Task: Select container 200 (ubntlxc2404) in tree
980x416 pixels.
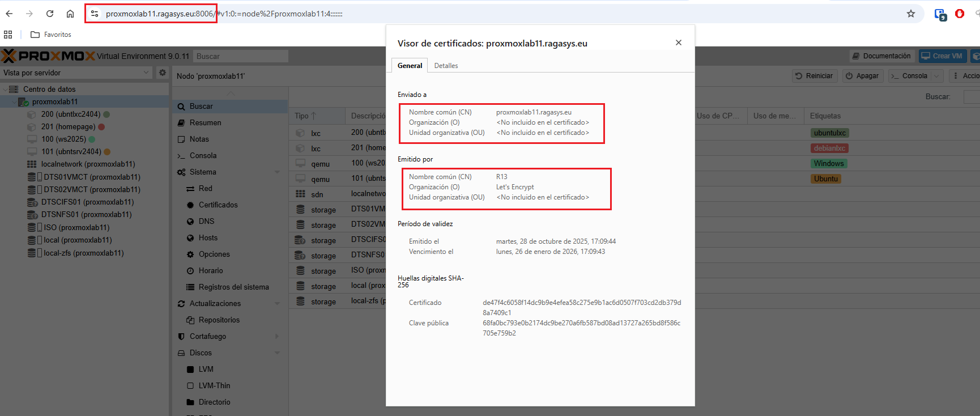Action: (x=70, y=114)
